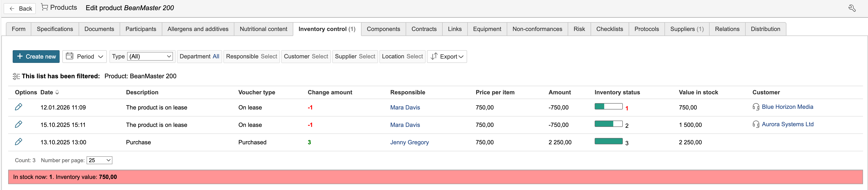Open the Products breadcrumb link
This screenshot has width=868, height=190.
click(x=63, y=7)
